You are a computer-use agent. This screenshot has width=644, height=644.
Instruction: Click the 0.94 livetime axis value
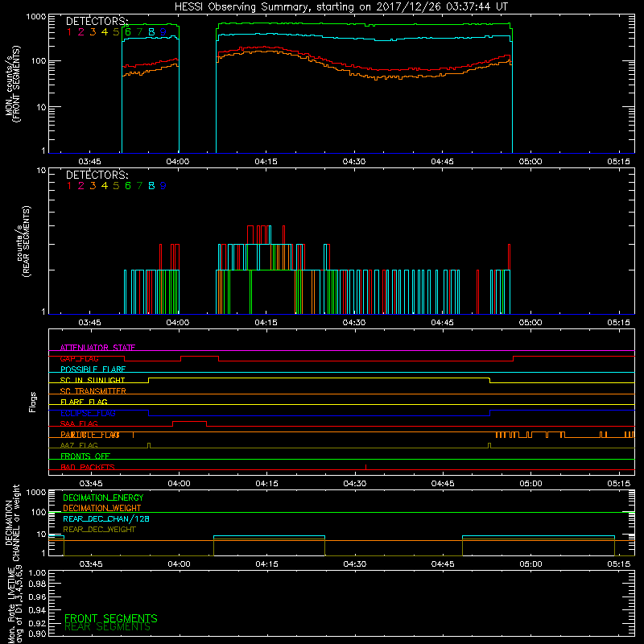(36, 610)
